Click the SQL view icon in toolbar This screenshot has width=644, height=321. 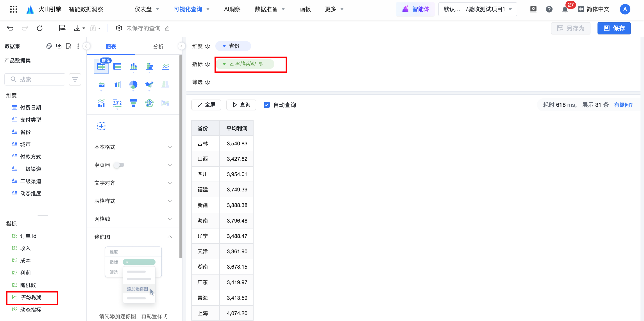[62, 28]
